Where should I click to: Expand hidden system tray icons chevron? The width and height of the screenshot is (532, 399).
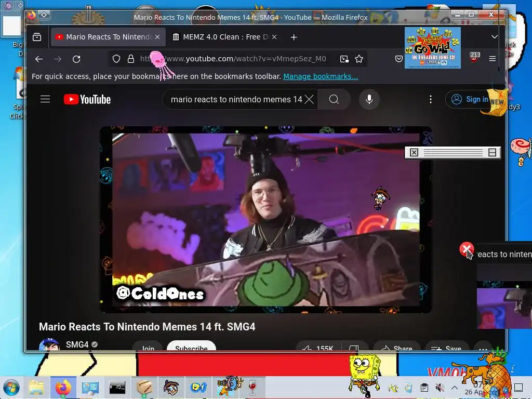click(455, 388)
